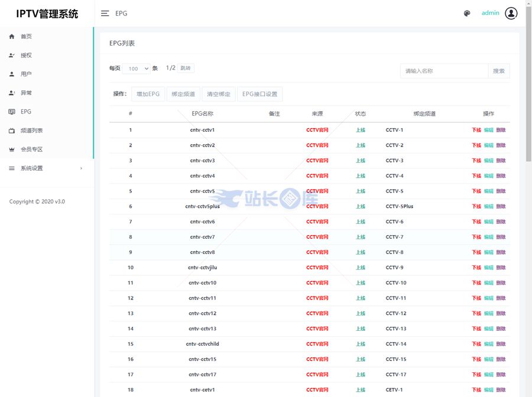Click the 增加EPG button
This screenshot has height=397, width=532.
coord(148,94)
